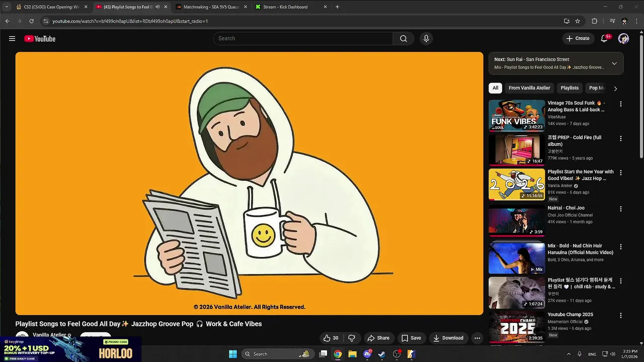Click the Create button

(578, 39)
